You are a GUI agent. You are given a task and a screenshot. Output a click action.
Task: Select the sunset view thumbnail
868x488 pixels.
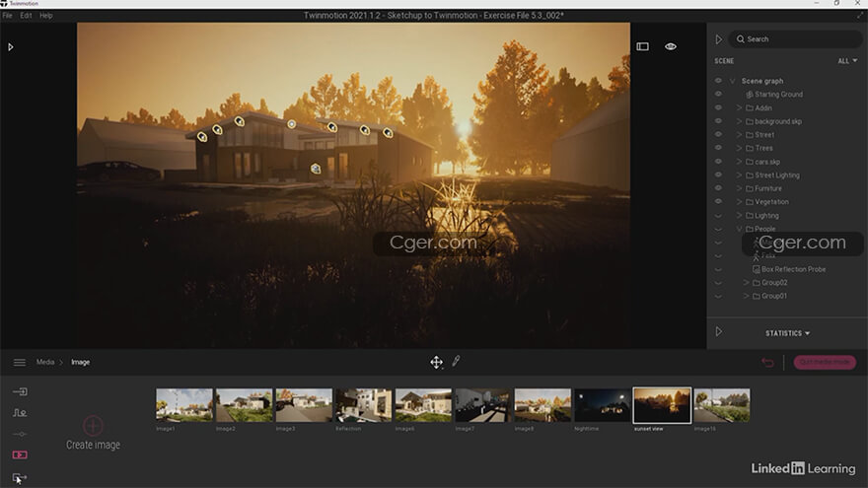(x=662, y=405)
